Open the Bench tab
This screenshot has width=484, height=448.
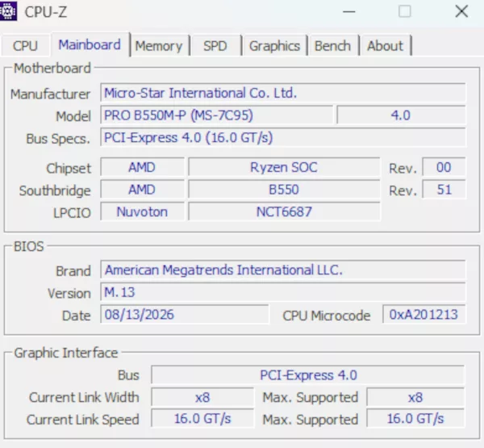(x=332, y=46)
